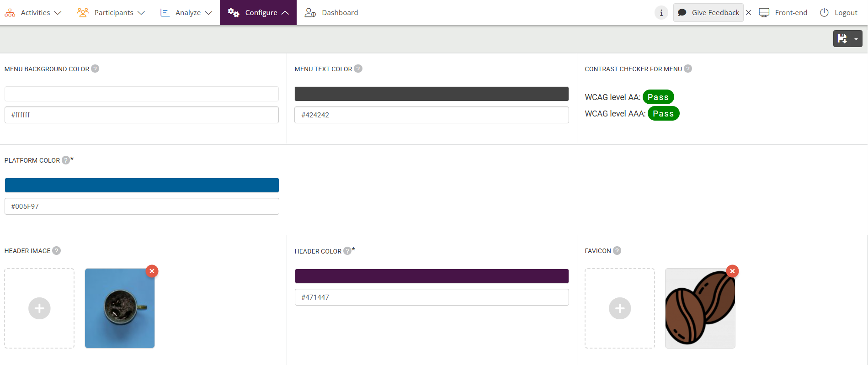Click the header color hex input field

pyautogui.click(x=431, y=297)
